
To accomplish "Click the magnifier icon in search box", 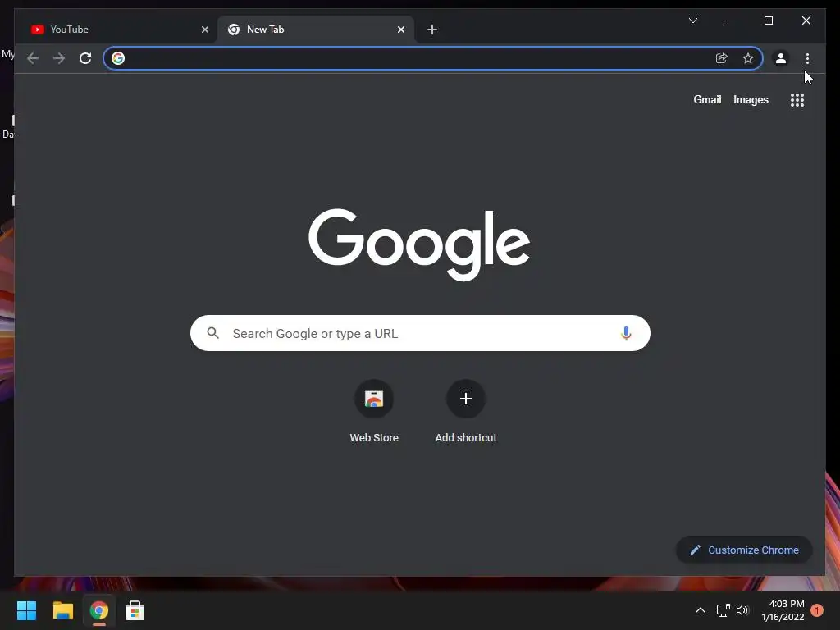I will (212, 333).
